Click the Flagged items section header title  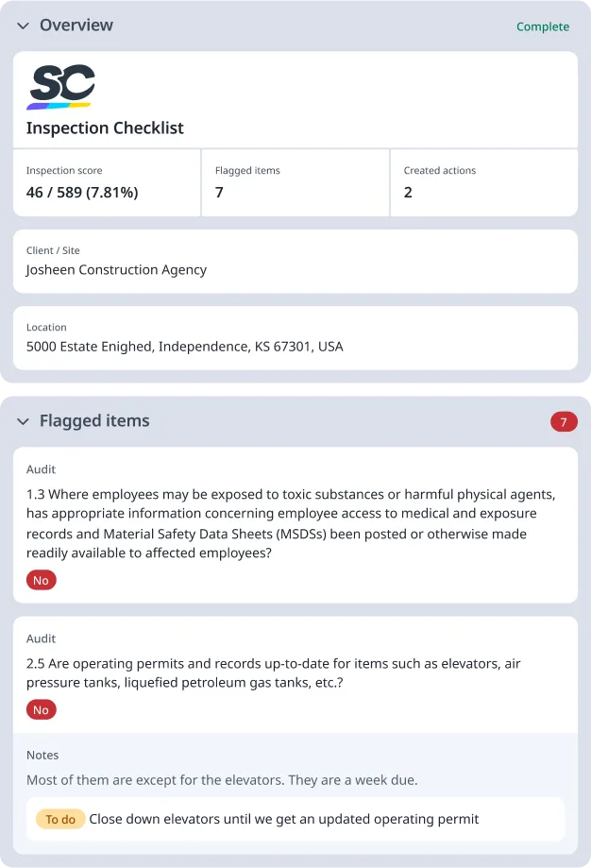pyautogui.click(x=93, y=421)
